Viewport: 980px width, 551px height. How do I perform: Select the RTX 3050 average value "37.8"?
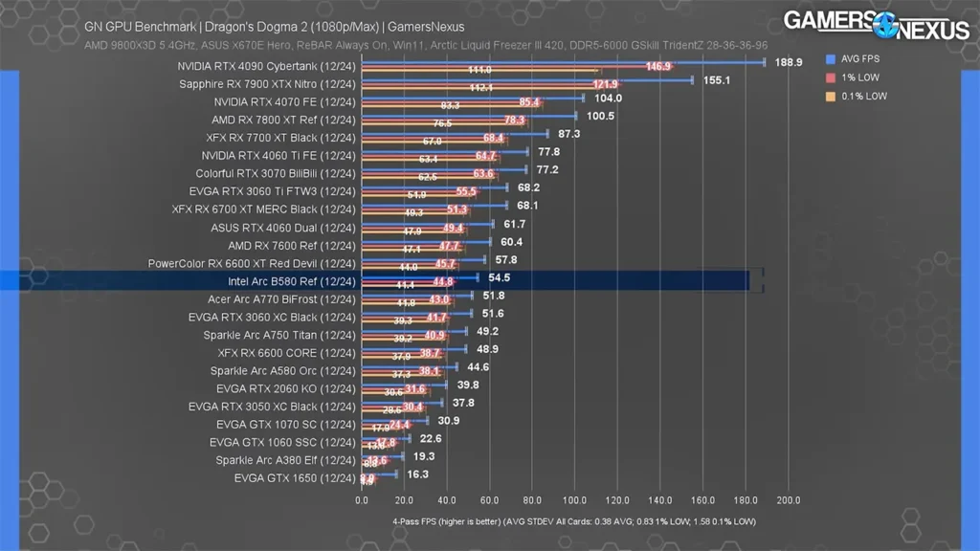[463, 403]
